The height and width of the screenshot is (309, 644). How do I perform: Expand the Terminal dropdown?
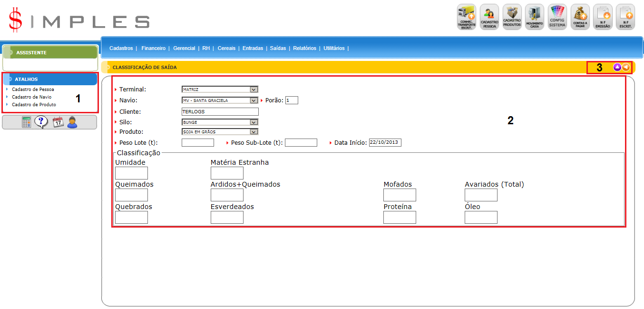click(254, 89)
